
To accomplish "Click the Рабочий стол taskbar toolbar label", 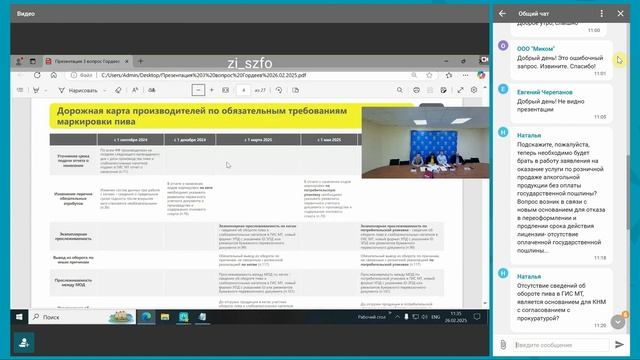I will click(x=372, y=317).
